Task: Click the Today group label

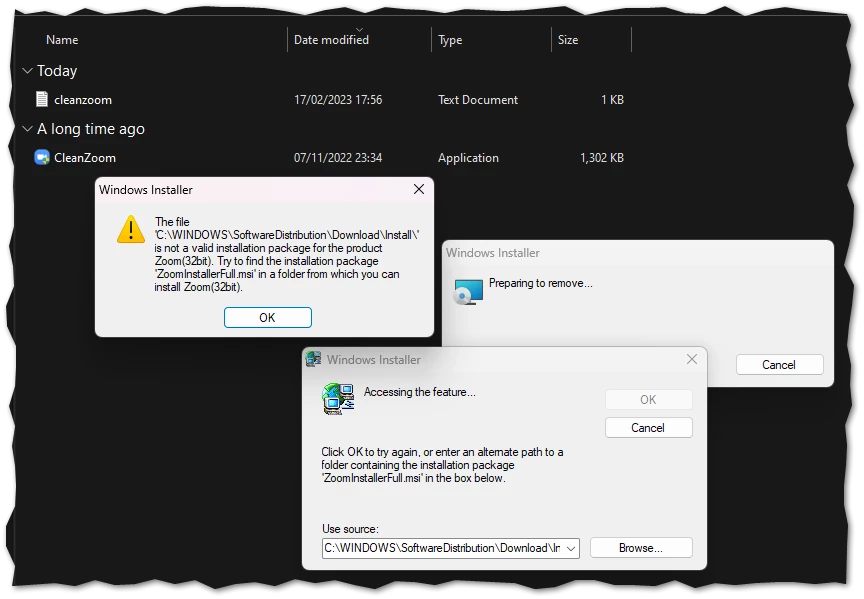Action: click(57, 71)
